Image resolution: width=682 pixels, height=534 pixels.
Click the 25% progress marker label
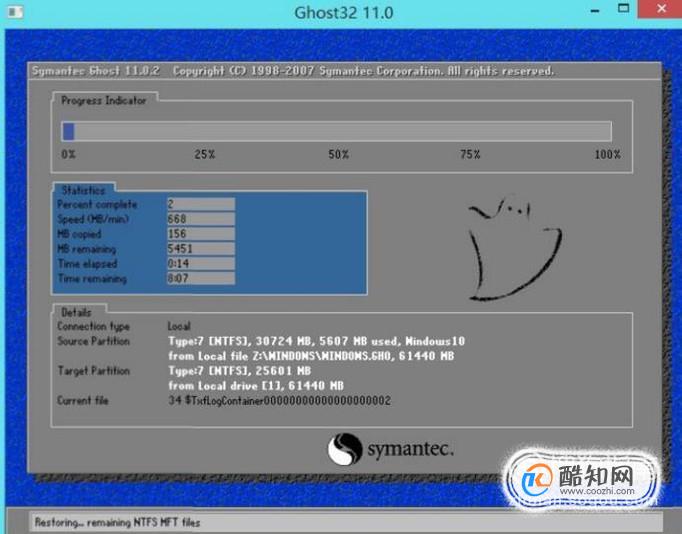204,154
